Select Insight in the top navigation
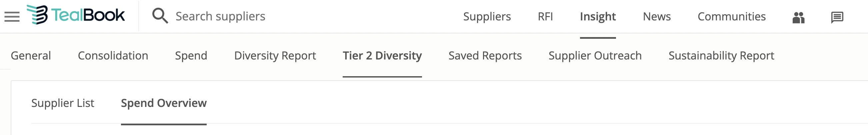 click(x=598, y=16)
